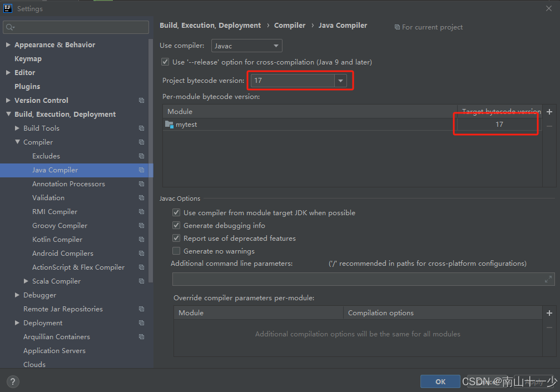
Task: Click the project-level icon beside RMI Compiler
Action: [x=141, y=212]
